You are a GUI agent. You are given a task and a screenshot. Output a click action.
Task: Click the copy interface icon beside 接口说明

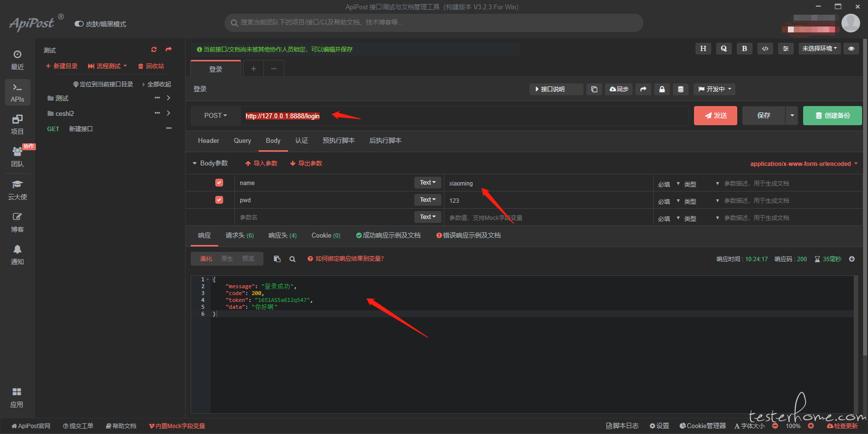click(x=594, y=89)
